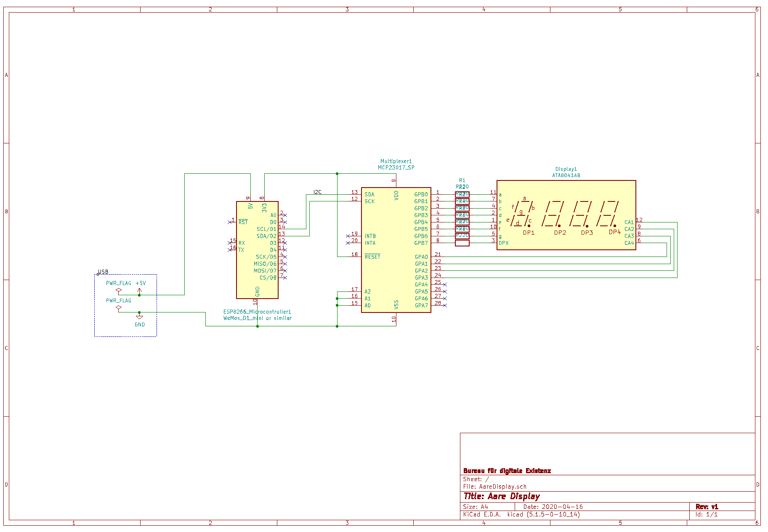
Task: Click the CA1 pin label on display
Action: click(x=629, y=222)
